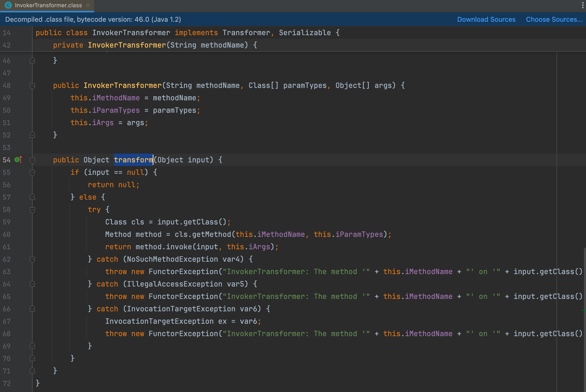Click the Choose Sources... link
Screen dimensions: 586x392
[x=554, y=19]
